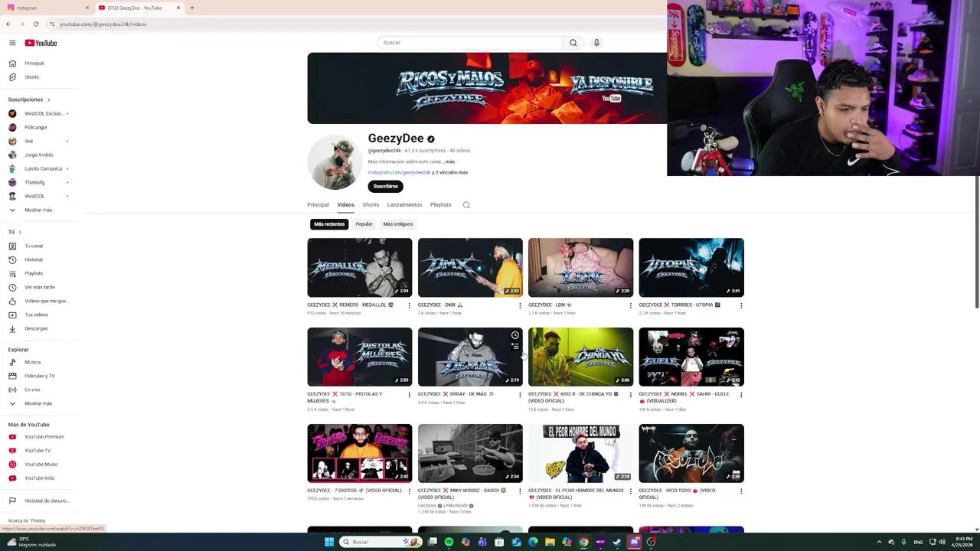
Task: Click the magnifier search button in YouTube header
Action: (x=573, y=43)
